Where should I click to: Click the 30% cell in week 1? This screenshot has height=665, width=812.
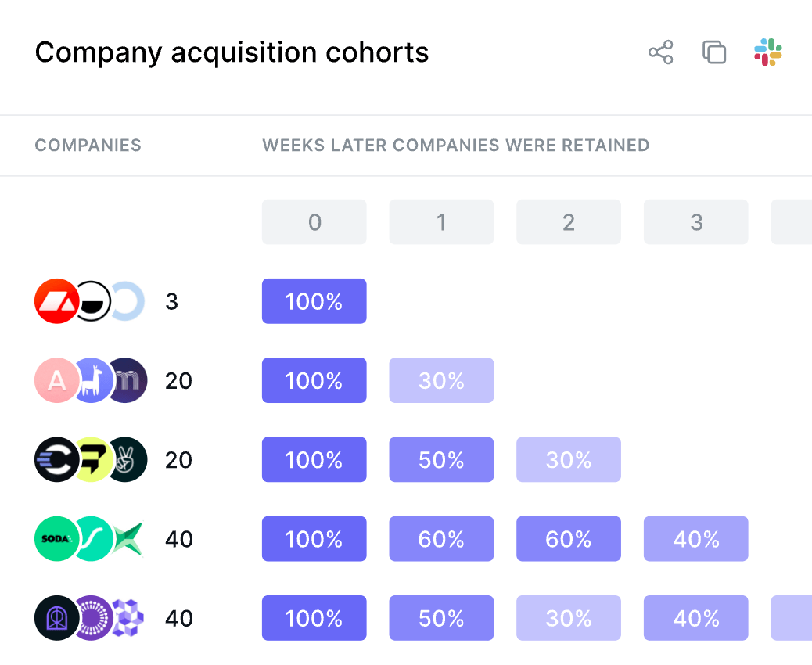tap(441, 380)
